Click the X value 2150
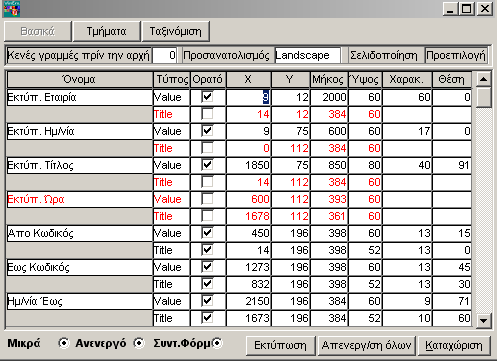 (248, 301)
